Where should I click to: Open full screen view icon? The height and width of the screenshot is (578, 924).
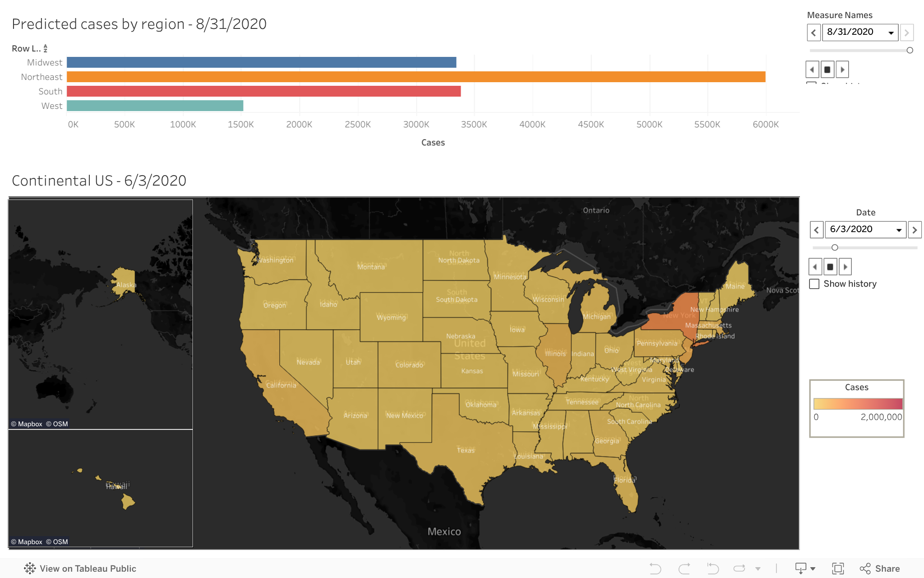(x=838, y=569)
